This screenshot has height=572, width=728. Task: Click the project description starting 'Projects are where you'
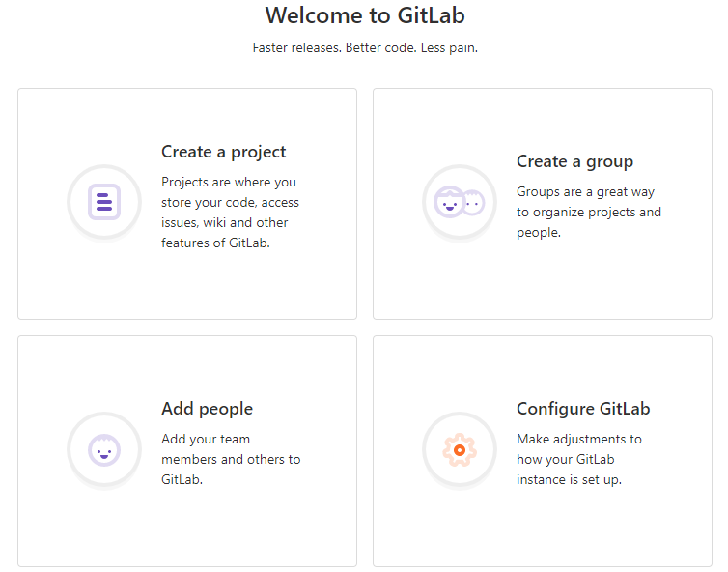(x=231, y=213)
